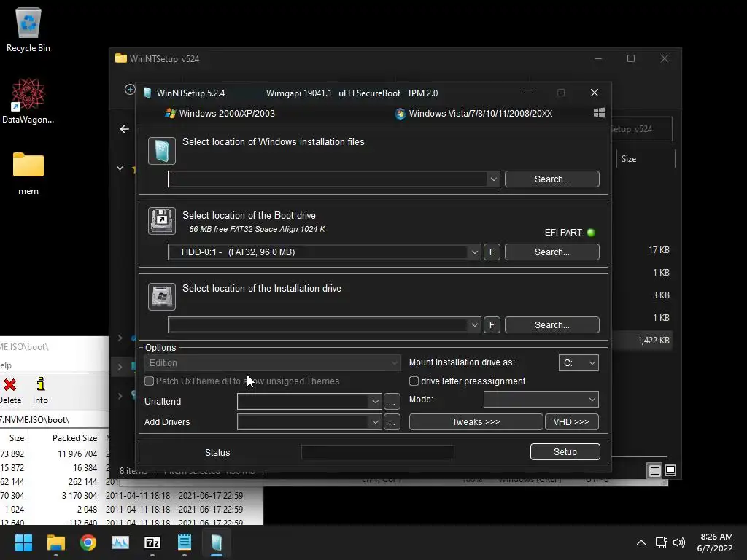Enable Patch UxTheme.dll checkbox
Viewport: 747px width, 560px height.
149,381
